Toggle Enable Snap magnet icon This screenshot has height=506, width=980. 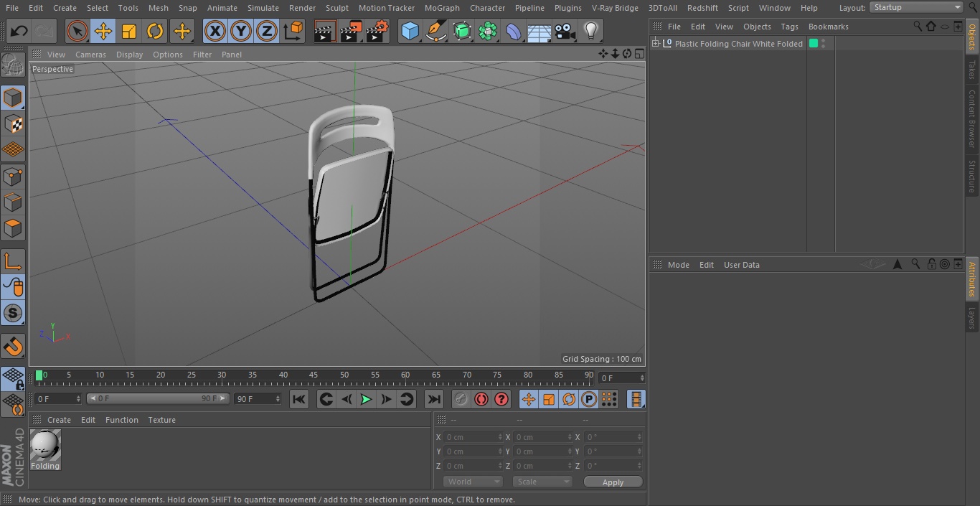(13, 347)
